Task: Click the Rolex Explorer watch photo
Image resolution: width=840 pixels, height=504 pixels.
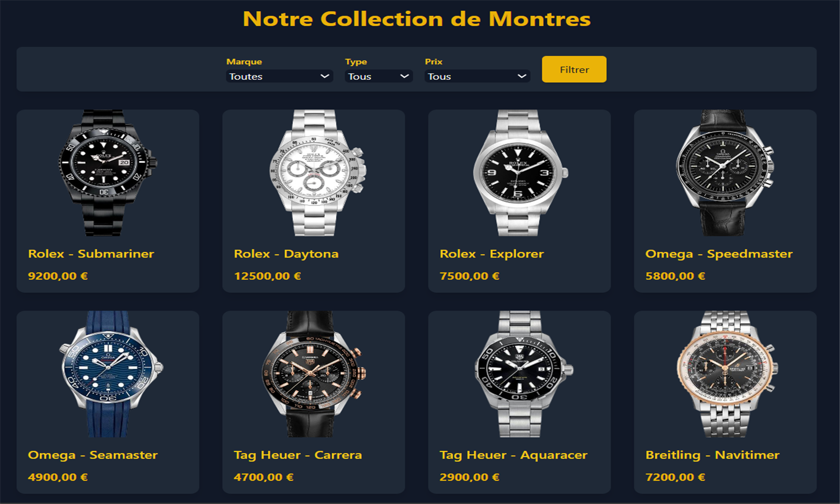Action: coord(520,172)
